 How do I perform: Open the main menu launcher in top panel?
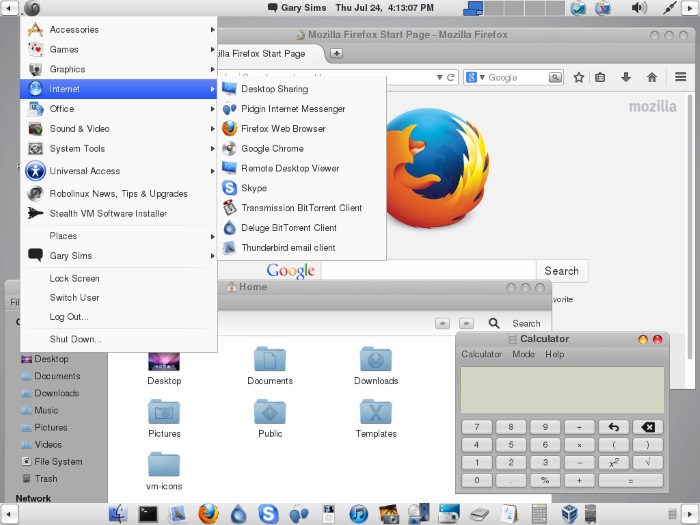[32, 8]
